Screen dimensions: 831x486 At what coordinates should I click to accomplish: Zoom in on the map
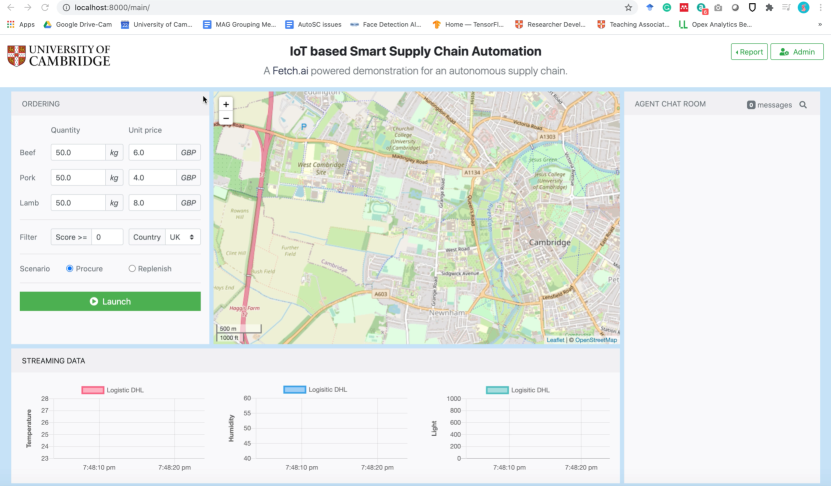pyautogui.click(x=226, y=104)
